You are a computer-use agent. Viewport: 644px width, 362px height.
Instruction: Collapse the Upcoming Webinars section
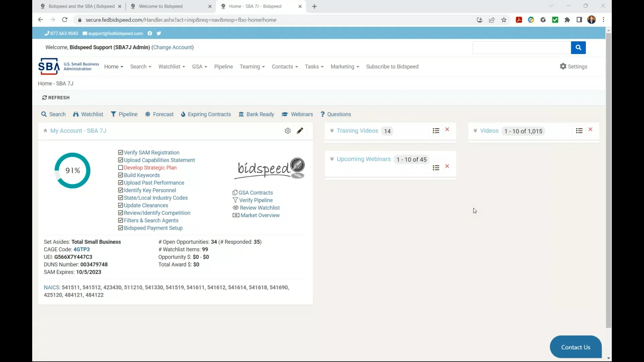(x=332, y=159)
